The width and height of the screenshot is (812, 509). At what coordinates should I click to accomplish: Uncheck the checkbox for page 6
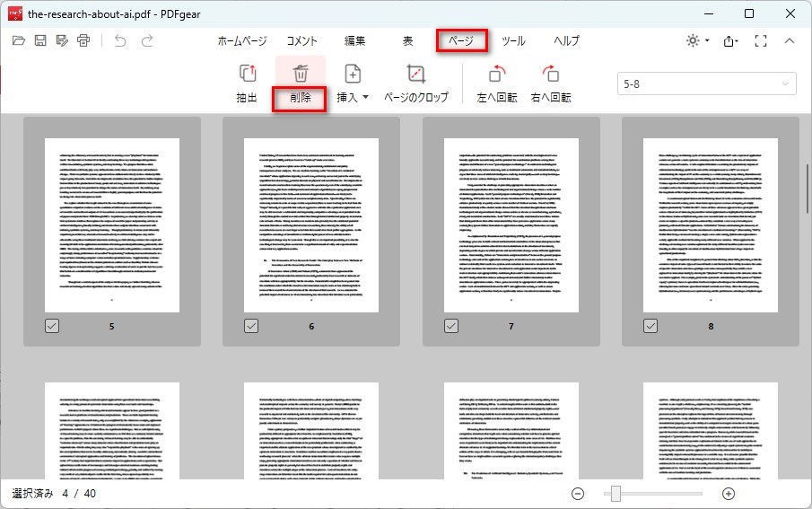click(251, 326)
